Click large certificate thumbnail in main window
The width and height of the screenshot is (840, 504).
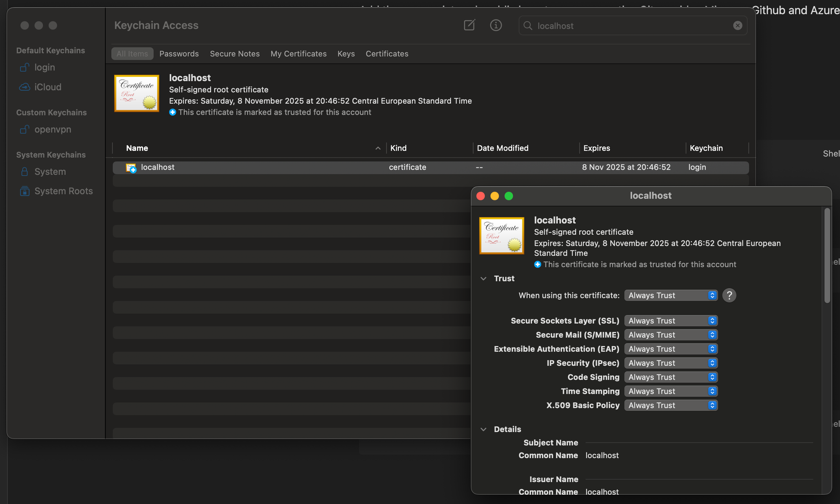pos(136,93)
